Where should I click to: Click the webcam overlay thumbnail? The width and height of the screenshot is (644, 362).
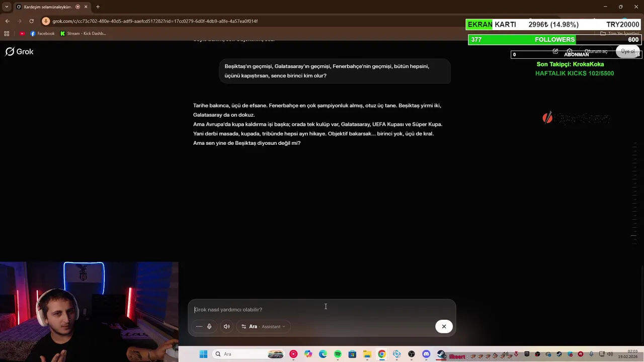click(x=89, y=312)
